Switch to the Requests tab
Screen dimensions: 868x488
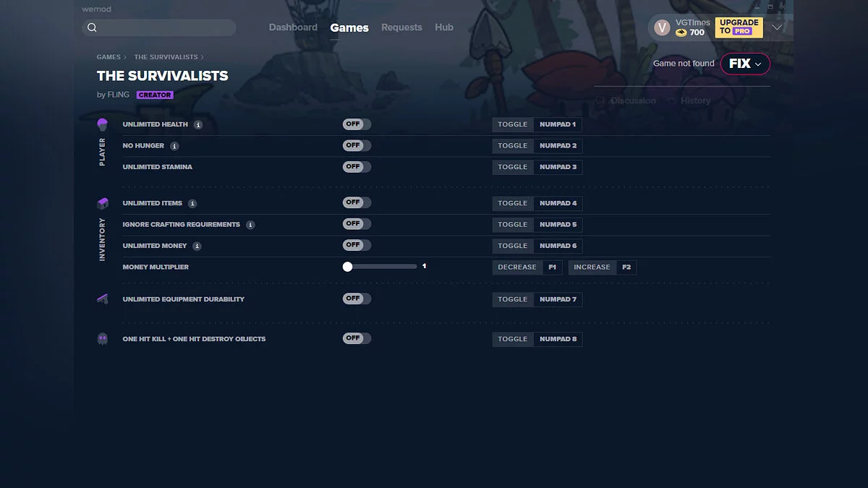pyautogui.click(x=401, y=27)
